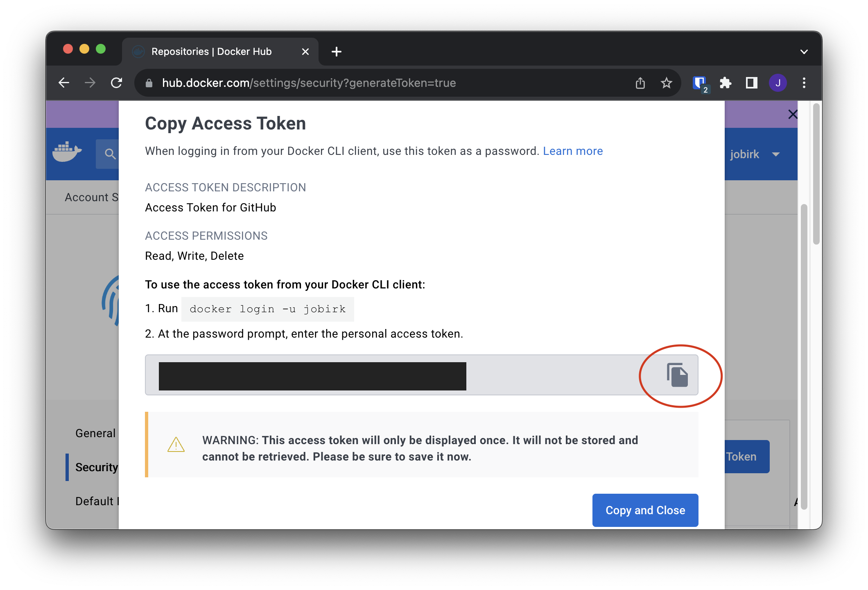
Task: Reload the Docker Hub page
Action: pyautogui.click(x=117, y=83)
